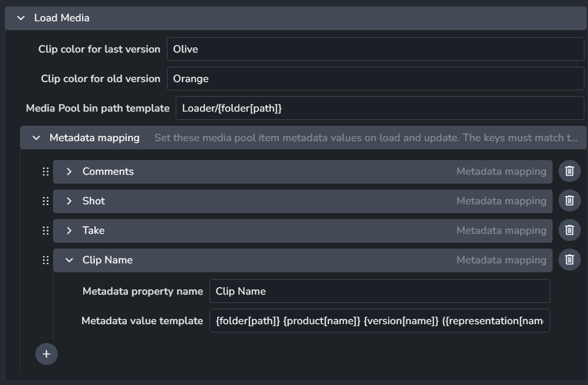Image resolution: width=588 pixels, height=385 pixels.
Task: Click the 'Metadata value template' label
Action: tap(142, 321)
